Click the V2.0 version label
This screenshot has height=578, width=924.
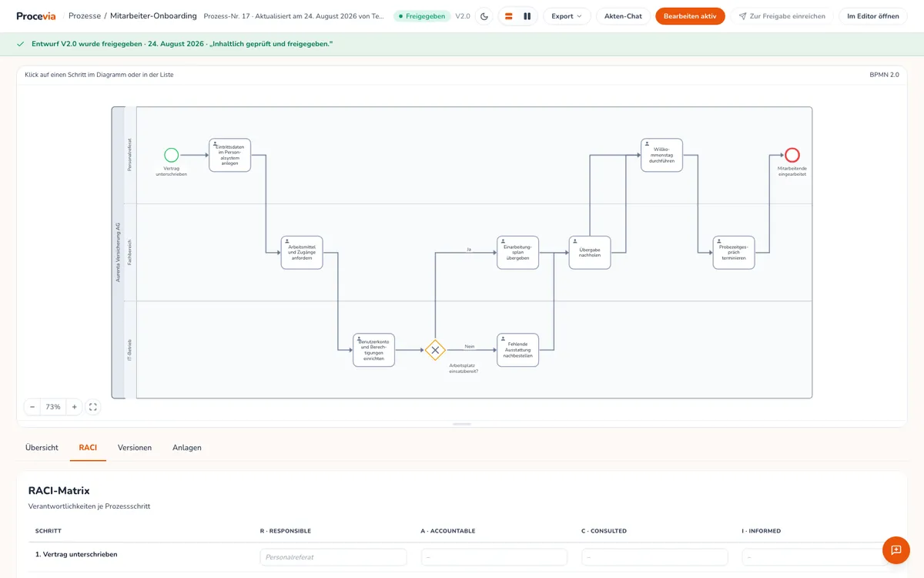(x=462, y=16)
